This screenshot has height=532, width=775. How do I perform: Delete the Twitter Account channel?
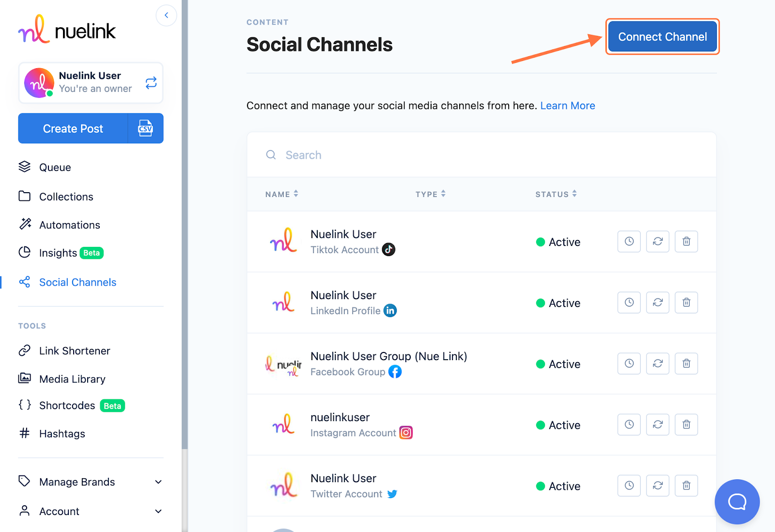click(x=686, y=486)
